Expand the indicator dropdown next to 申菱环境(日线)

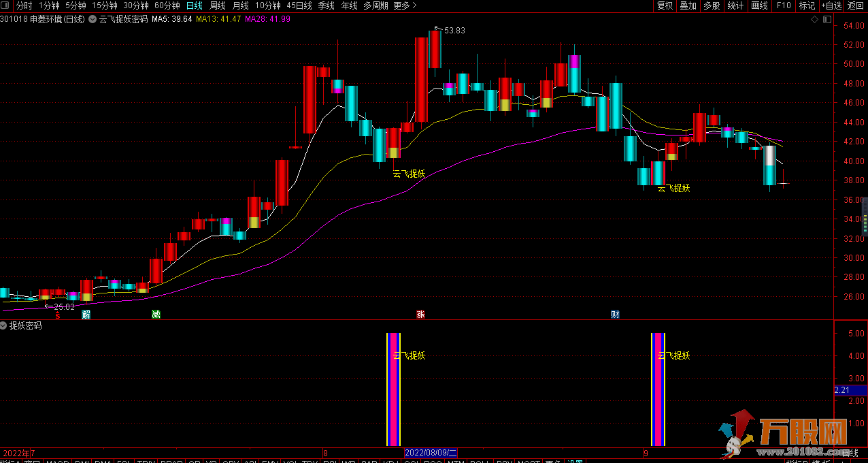pos(92,19)
